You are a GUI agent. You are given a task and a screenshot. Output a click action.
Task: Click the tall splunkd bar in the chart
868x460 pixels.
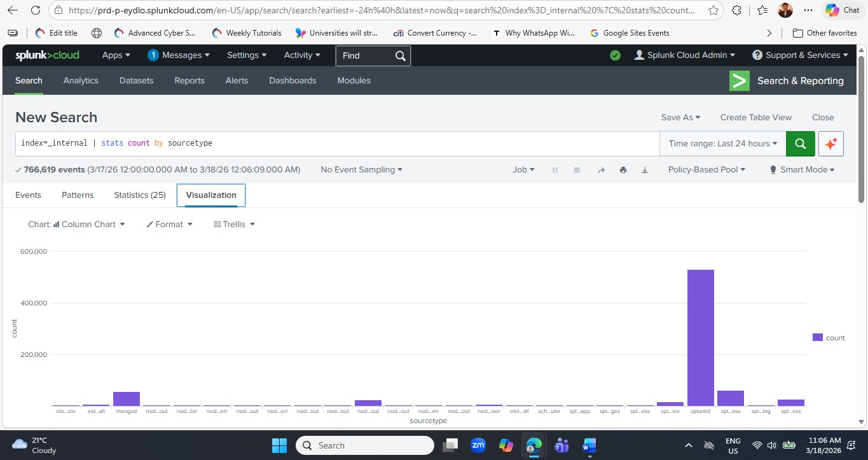[x=700, y=337]
